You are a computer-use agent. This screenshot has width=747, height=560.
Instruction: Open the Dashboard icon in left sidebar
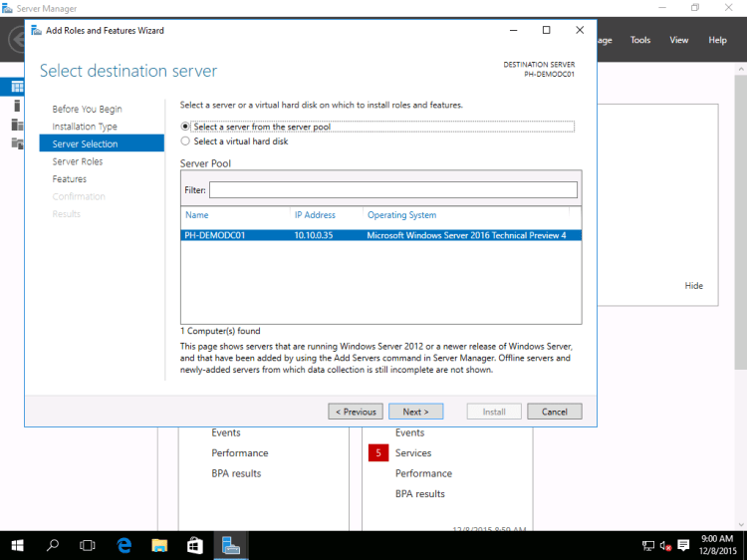[16, 87]
